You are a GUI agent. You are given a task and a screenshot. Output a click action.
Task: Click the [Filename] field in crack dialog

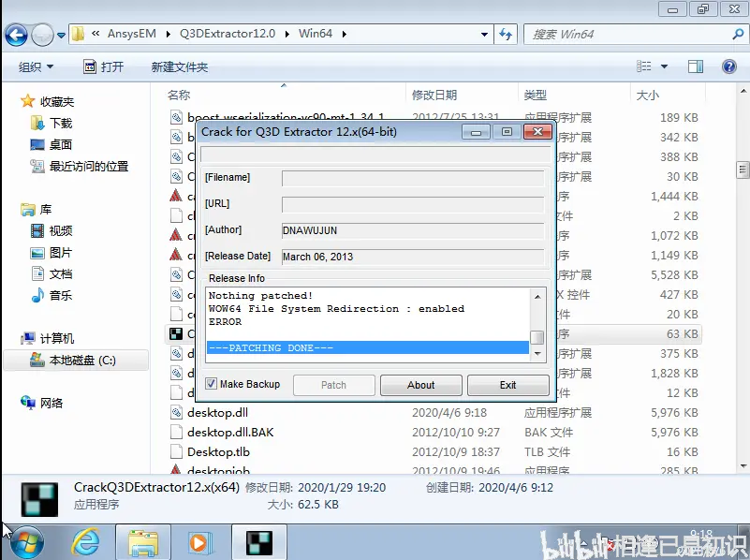tap(413, 178)
